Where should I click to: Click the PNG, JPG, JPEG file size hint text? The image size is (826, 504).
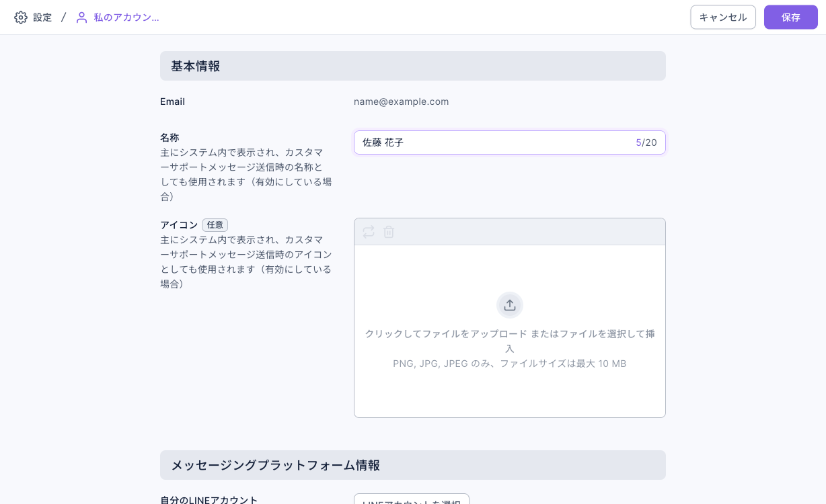click(x=510, y=364)
